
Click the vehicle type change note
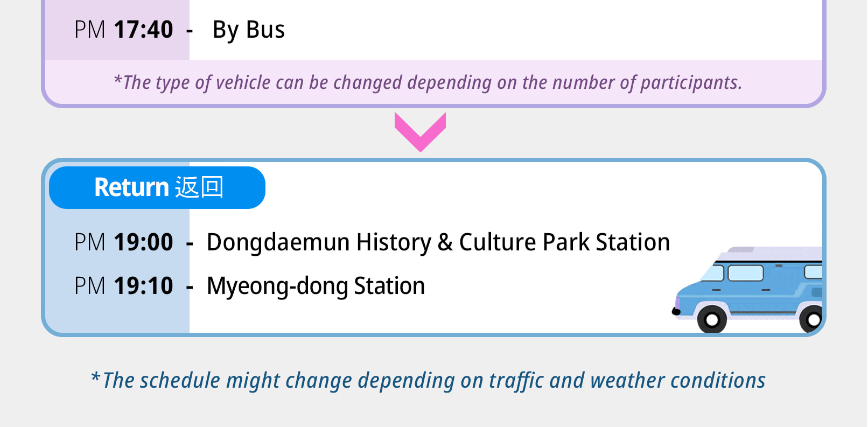pos(428,82)
